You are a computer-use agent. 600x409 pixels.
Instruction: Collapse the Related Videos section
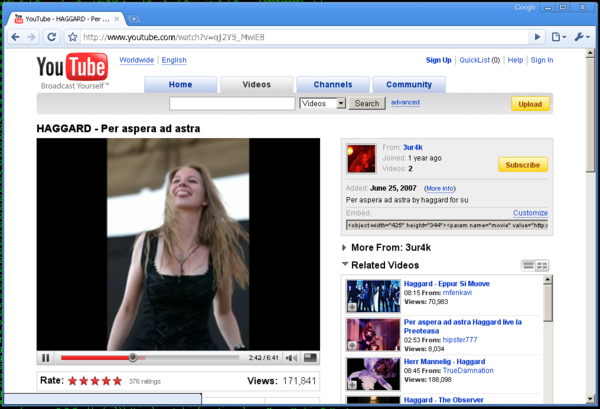click(345, 264)
